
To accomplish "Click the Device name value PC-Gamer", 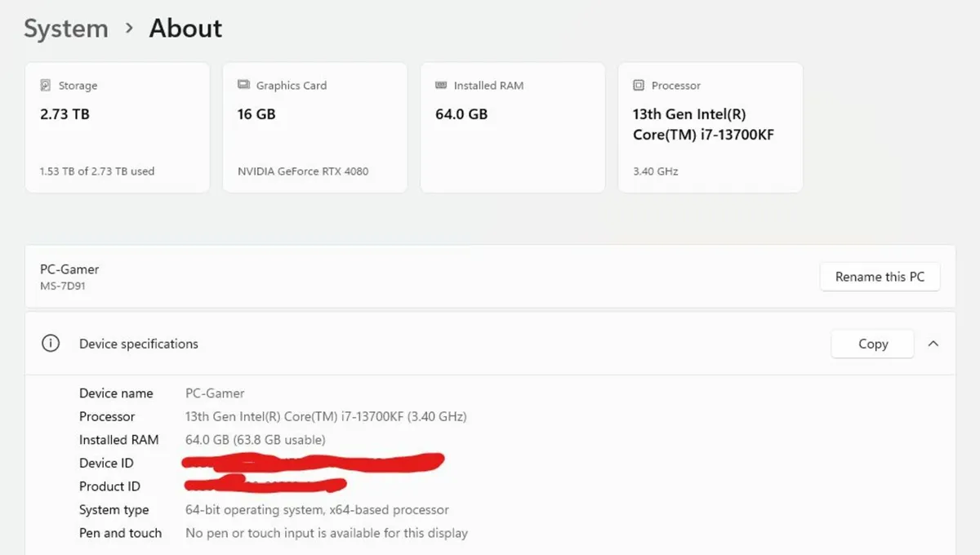I will (215, 393).
